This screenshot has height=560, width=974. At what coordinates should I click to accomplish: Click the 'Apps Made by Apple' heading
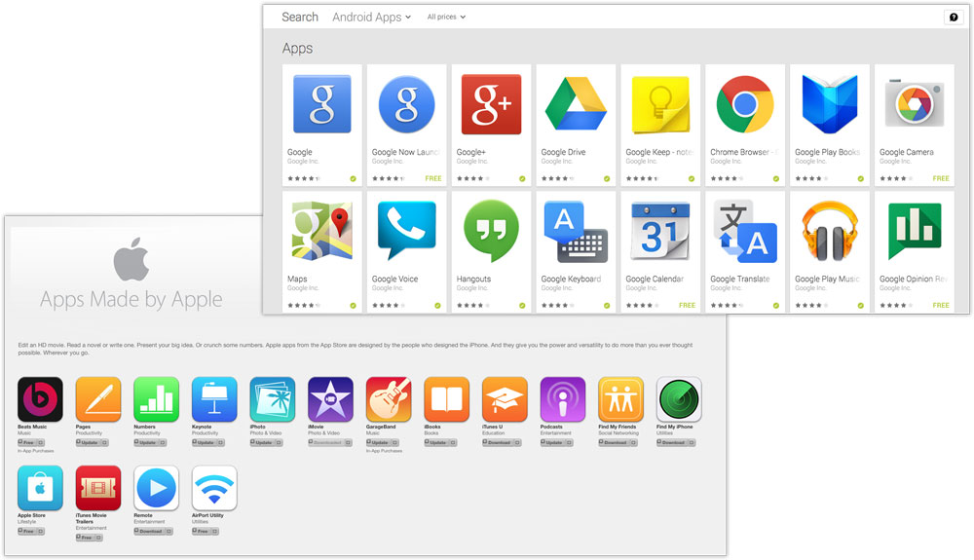131,299
